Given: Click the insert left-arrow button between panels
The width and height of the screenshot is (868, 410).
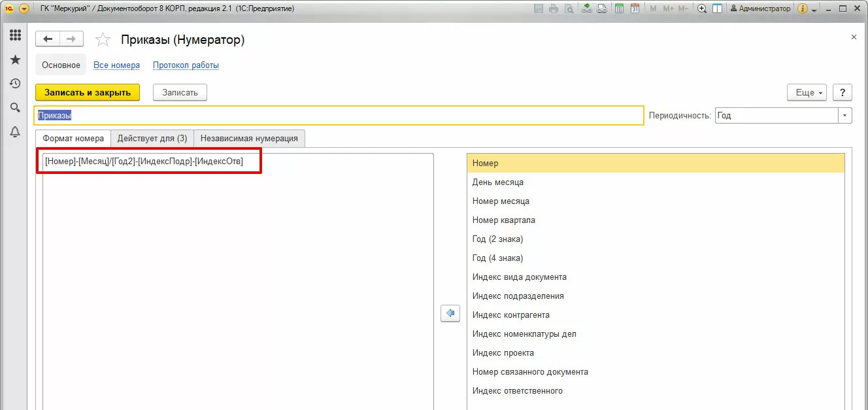Looking at the screenshot, I should pyautogui.click(x=450, y=313).
